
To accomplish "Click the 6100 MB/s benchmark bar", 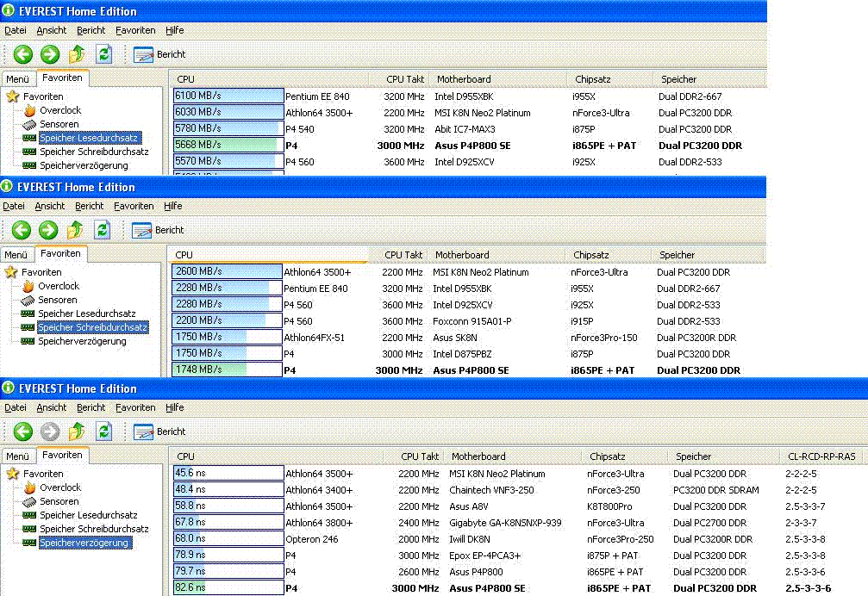I will pyautogui.click(x=228, y=96).
